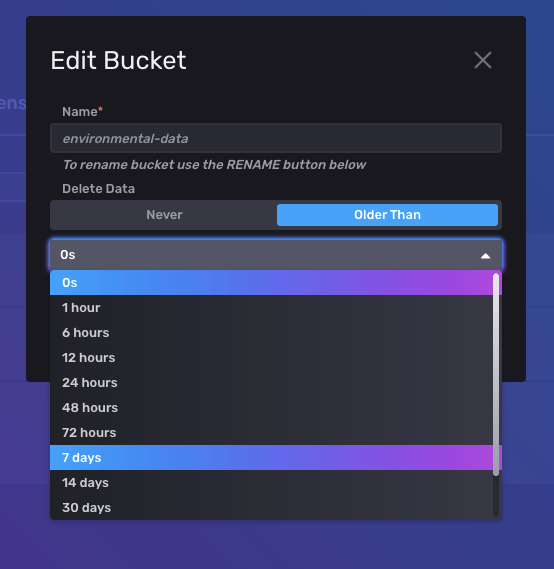The image size is (554, 569).
Task: Close the Edit Bucket dialog
Action: click(x=483, y=60)
